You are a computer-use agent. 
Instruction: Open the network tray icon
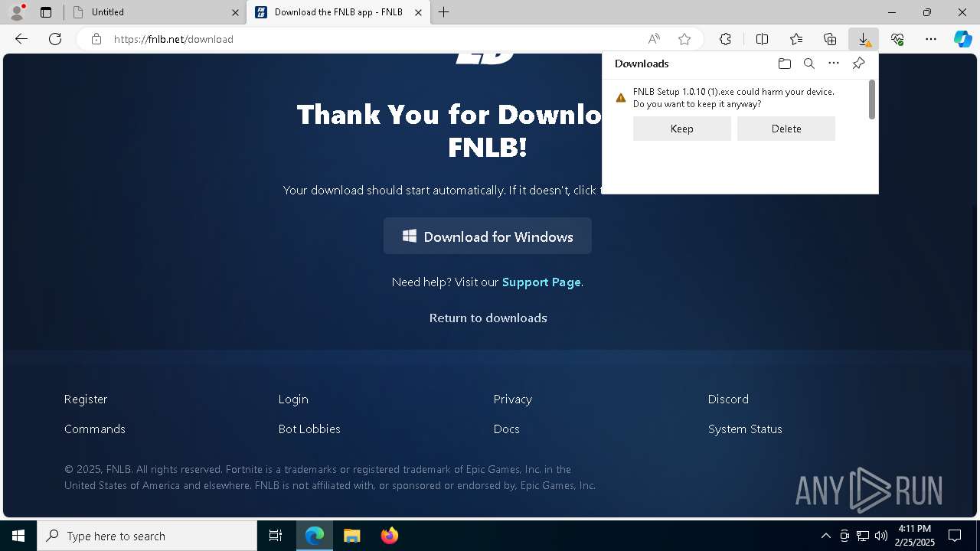(x=863, y=536)
